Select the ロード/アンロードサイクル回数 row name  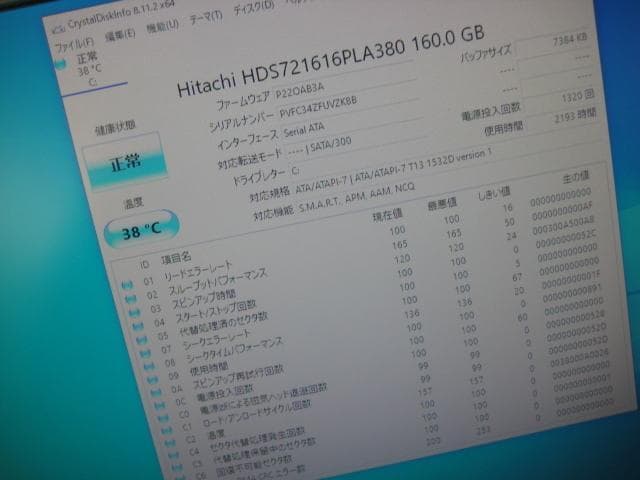pyautogui.click(x=258, y=413)
